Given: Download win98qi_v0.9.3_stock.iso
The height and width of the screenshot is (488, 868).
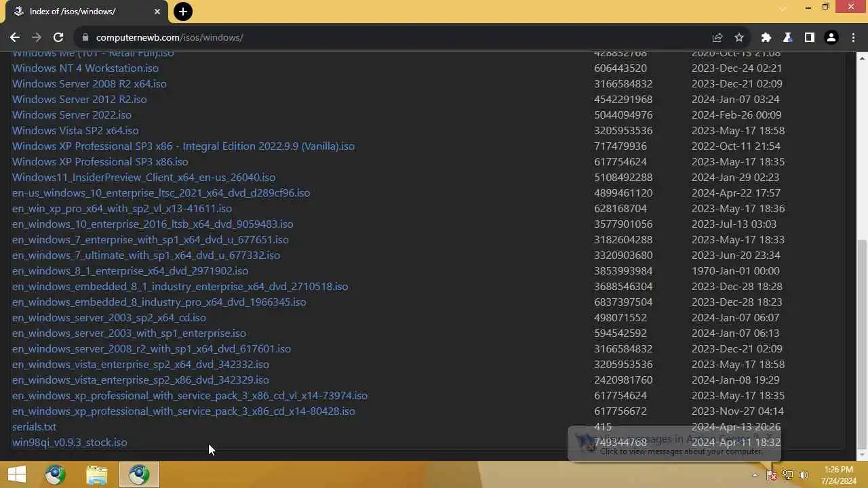Looking at the screenshot, I should pyautogui.click(x=69, y=442).
